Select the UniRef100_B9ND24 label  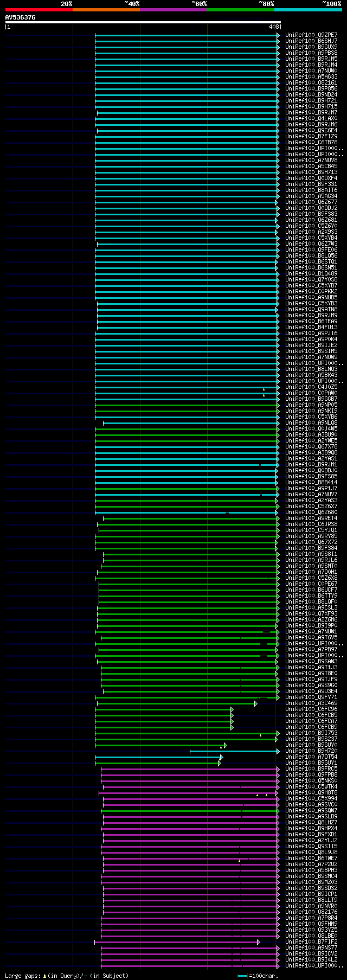(x=311, y=94)
